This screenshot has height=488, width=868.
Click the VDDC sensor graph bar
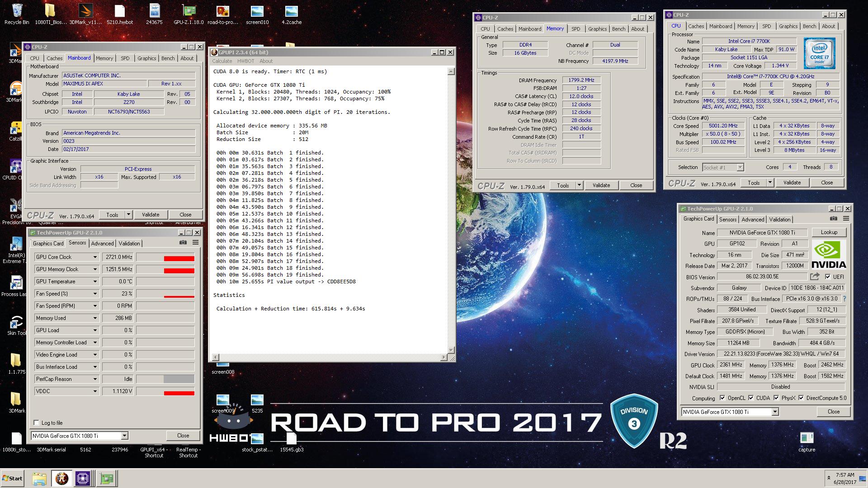[x=165, y=391]
